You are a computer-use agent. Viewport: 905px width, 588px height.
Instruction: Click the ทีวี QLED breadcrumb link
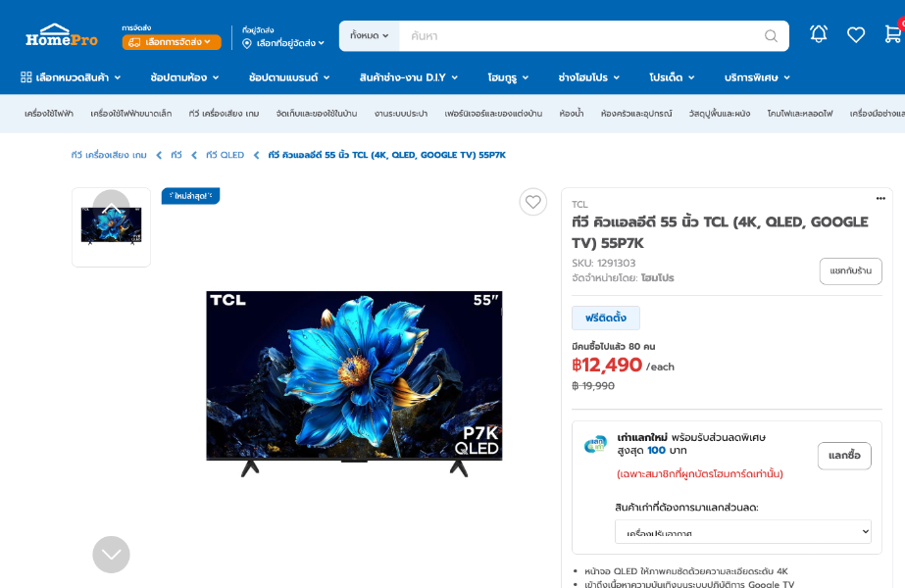(x=225, y=155)
